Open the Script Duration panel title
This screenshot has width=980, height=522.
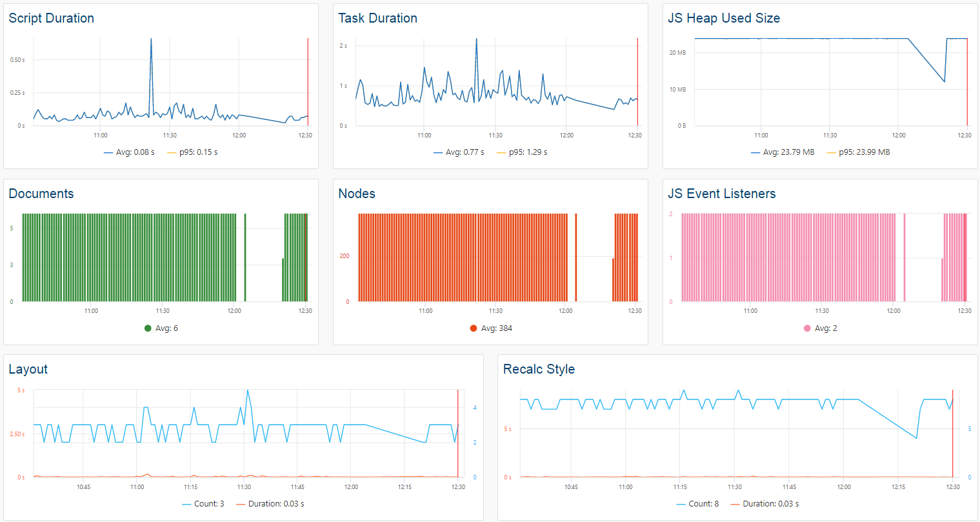point(52,18)
